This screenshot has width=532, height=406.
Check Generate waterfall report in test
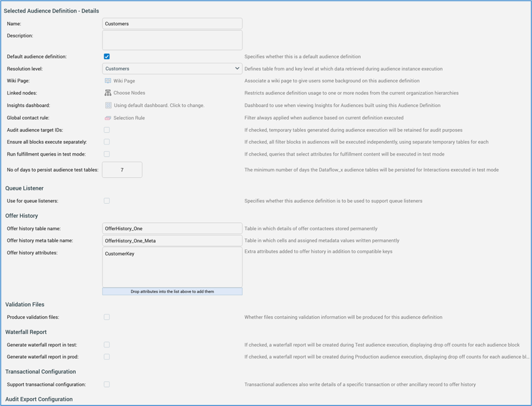coord(107,345)
